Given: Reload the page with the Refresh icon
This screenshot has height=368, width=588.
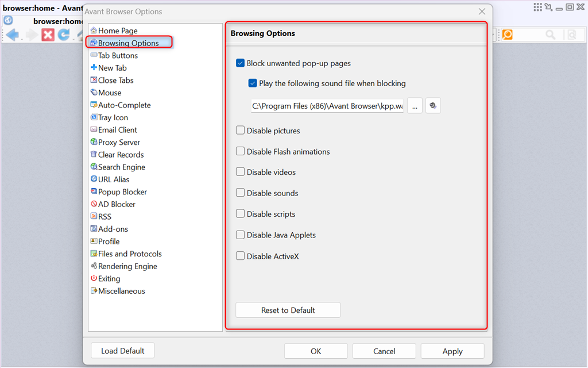Looking at the screenshot, I should tap(63, 35).
